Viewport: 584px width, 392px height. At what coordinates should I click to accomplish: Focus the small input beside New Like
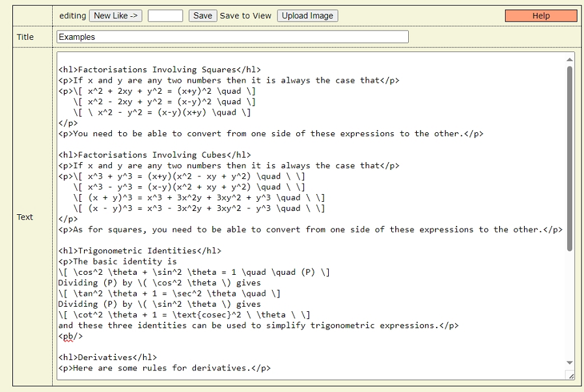(x=165, y=16)
